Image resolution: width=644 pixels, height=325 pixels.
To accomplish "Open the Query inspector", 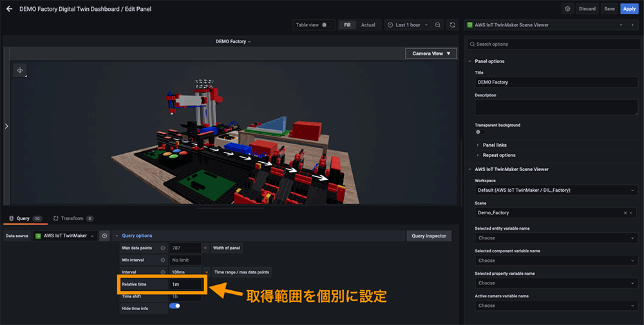I will 429,236.
